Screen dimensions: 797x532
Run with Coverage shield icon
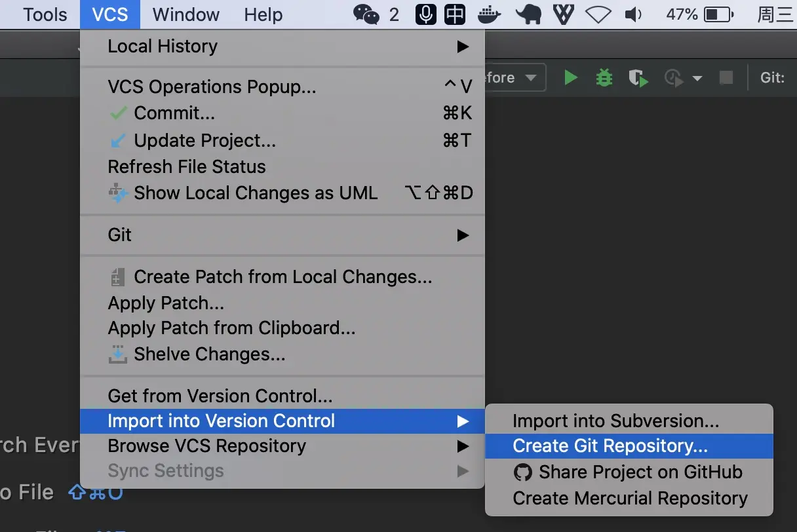pyautogui.click(x=638, y=79)
